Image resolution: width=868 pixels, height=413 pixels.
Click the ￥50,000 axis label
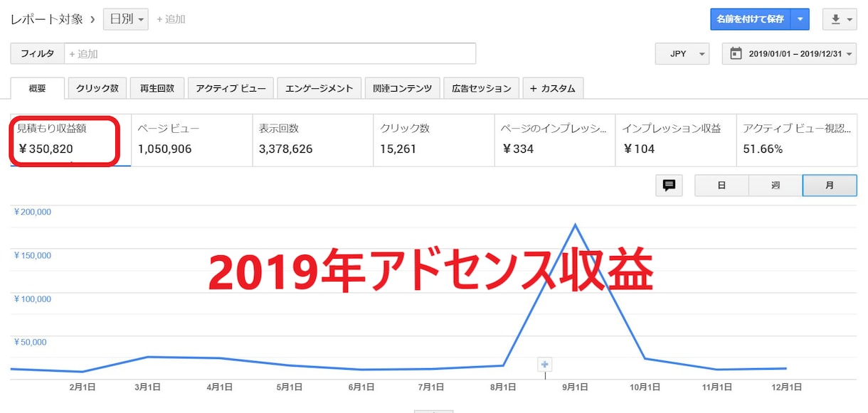click(31, 342)
